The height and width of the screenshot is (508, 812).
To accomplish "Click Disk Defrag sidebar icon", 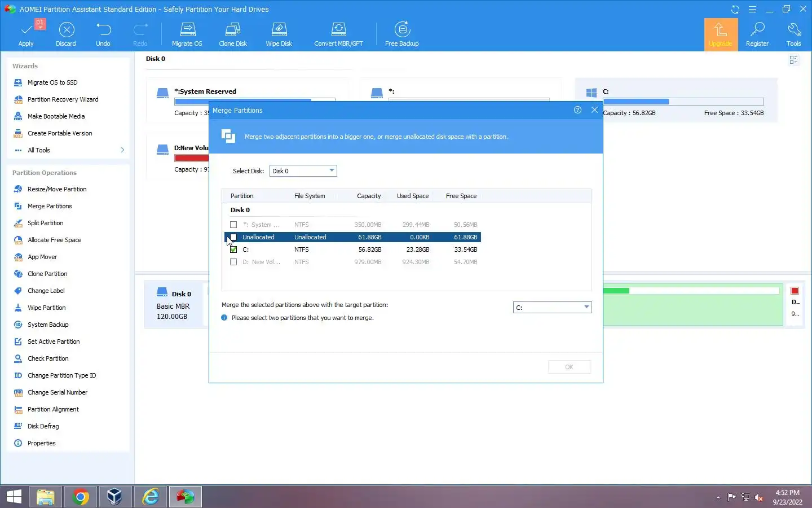I will coord(18,426).
